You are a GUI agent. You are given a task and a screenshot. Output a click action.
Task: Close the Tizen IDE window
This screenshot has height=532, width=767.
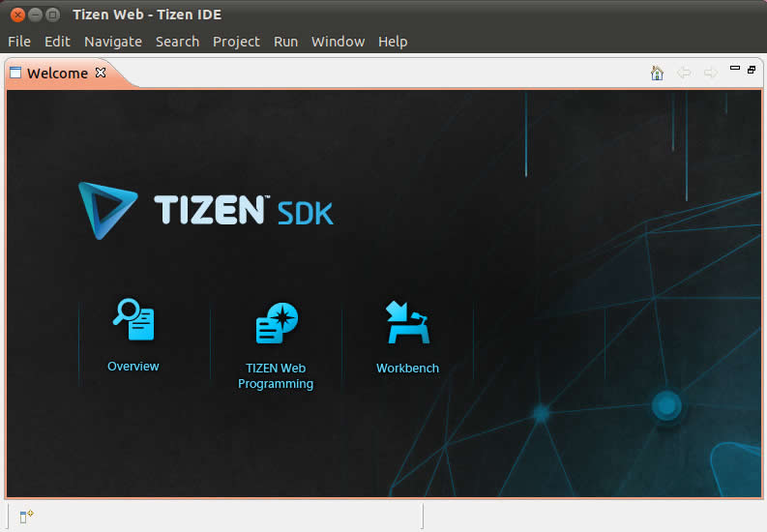tap(17, 15)
